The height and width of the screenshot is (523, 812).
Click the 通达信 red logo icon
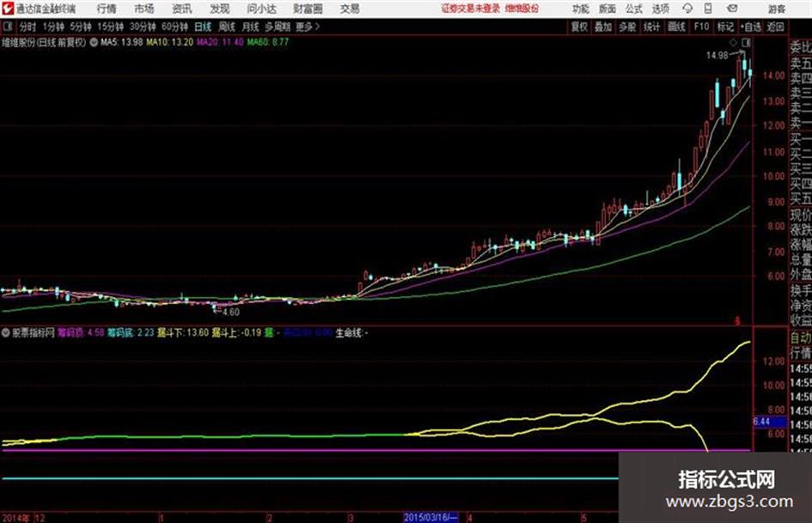tap(7, 9)
